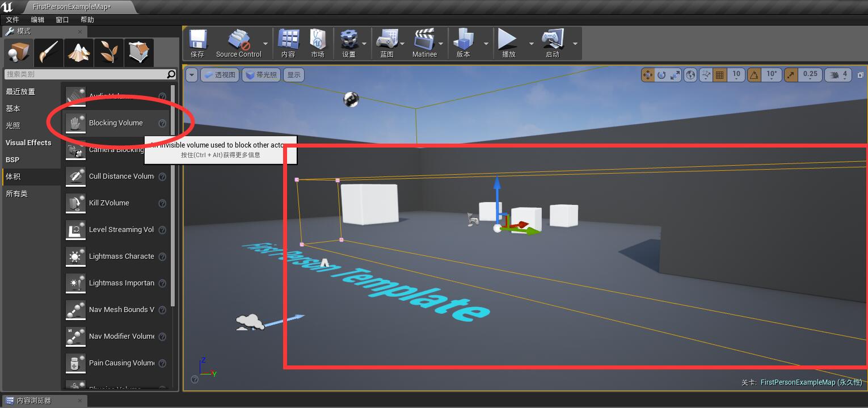Click the Lightmass Character volume icon
868x408 pixels.
75,256
